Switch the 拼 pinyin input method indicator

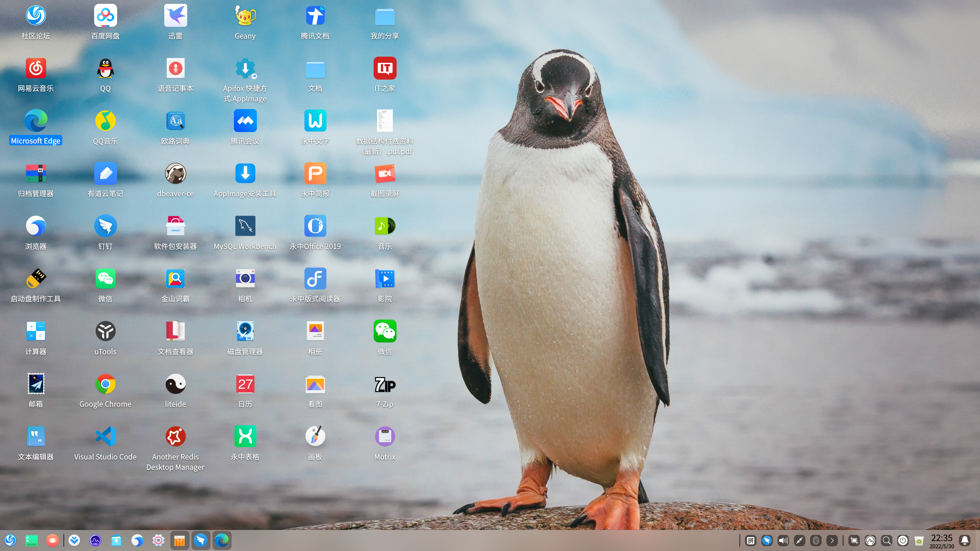pyautogui.click(x=751, y=540)
